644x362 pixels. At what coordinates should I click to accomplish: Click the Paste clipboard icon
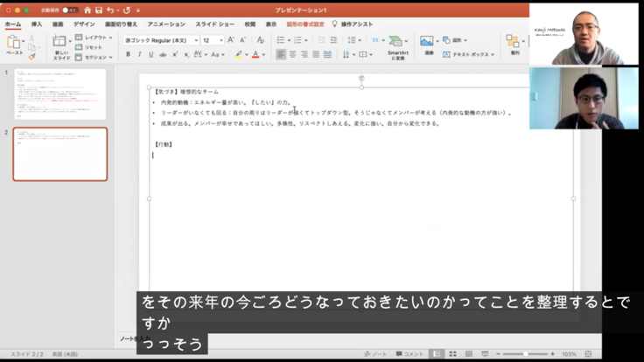[x=14, y=42]
